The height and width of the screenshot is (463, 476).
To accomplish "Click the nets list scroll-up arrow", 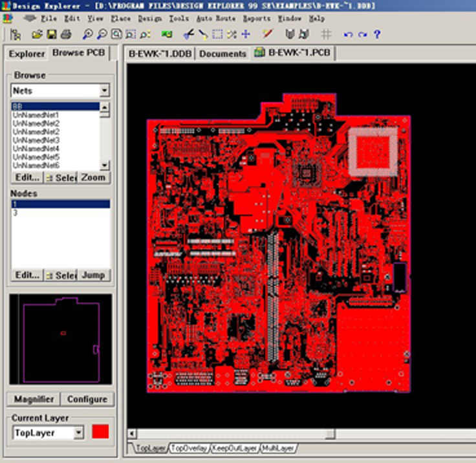I will point(104,107).
